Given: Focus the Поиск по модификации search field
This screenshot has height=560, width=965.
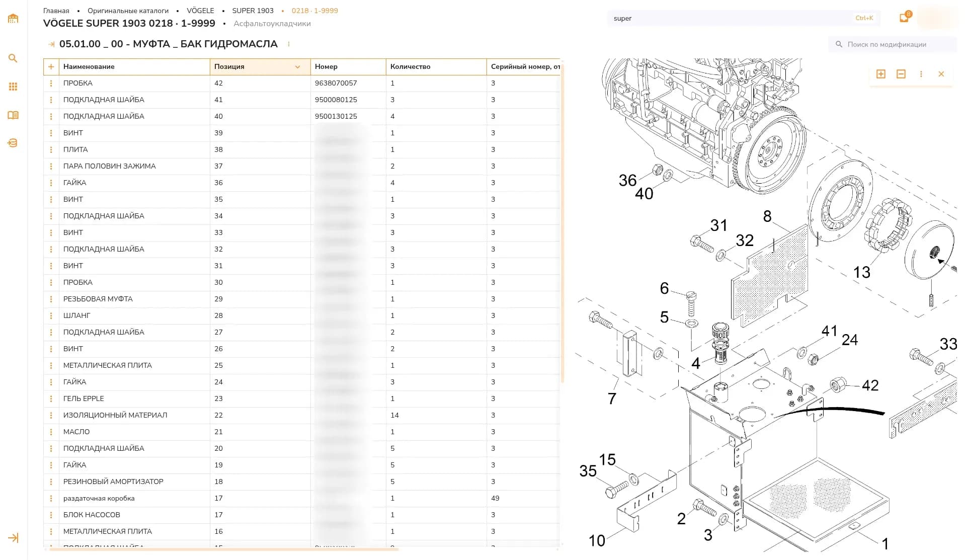Looking at the screenshot, I should click(x=893, y=44).
